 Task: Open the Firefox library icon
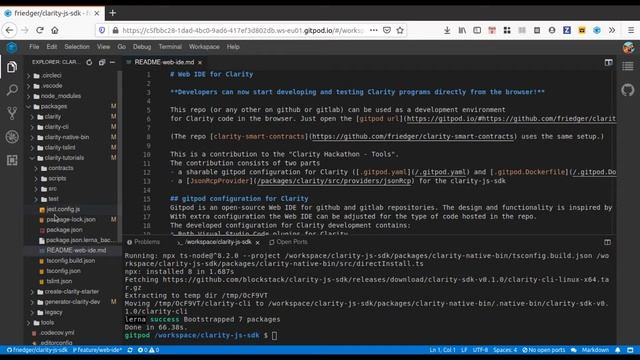click(x=462, y=30)
